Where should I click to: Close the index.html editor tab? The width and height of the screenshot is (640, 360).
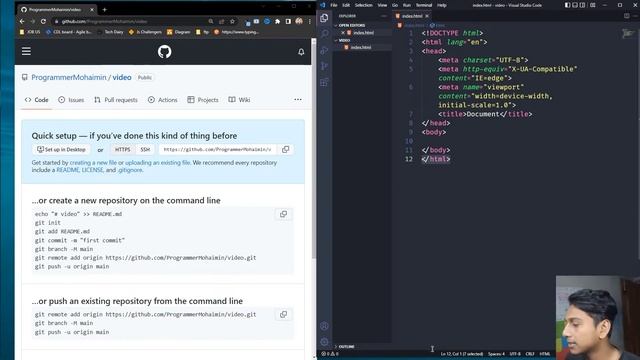[x=427, y=16]
